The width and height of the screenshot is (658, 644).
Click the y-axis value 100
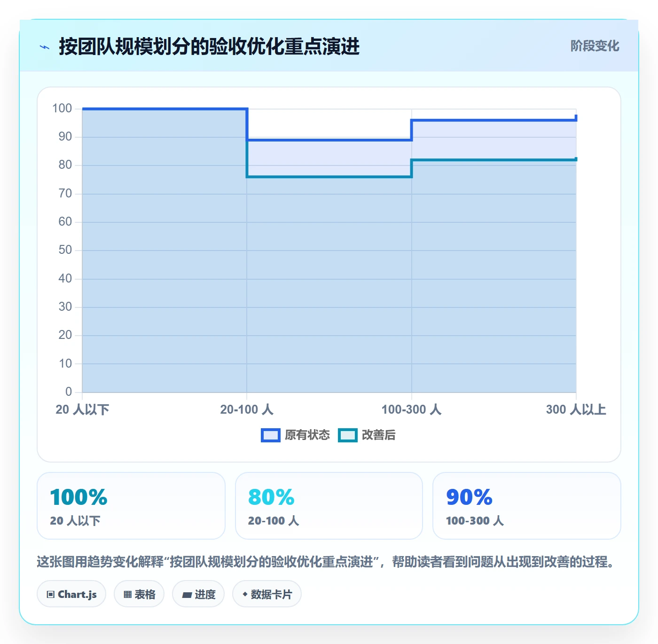coord(62,109)
